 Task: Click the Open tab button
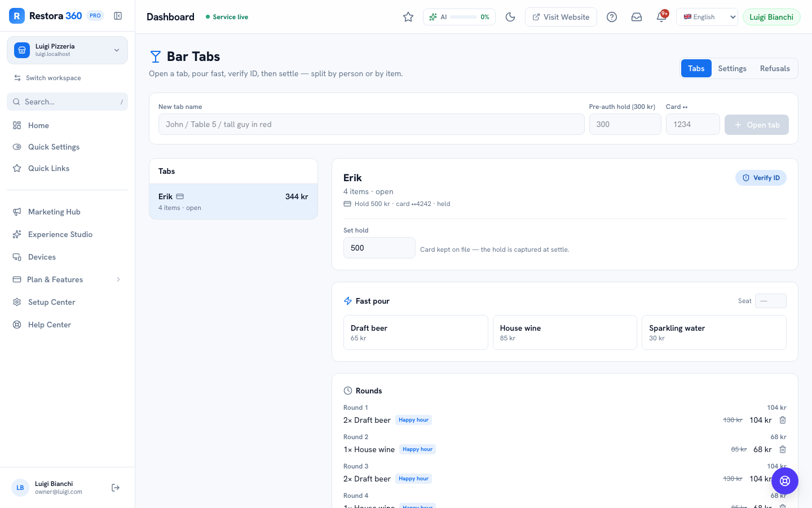coord(757,125)
